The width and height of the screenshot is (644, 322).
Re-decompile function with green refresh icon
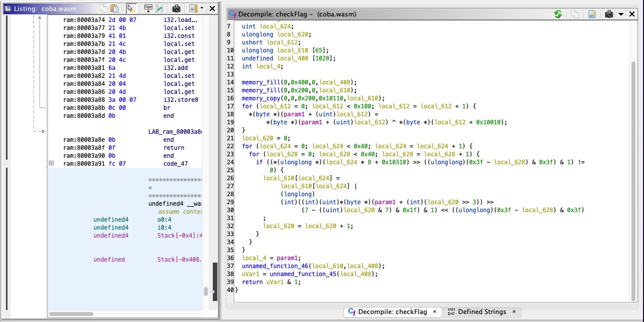click(x=558, y=14)
